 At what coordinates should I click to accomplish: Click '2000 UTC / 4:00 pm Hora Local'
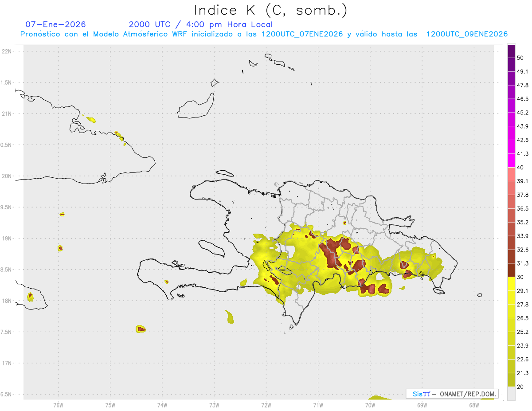point(201,24)
